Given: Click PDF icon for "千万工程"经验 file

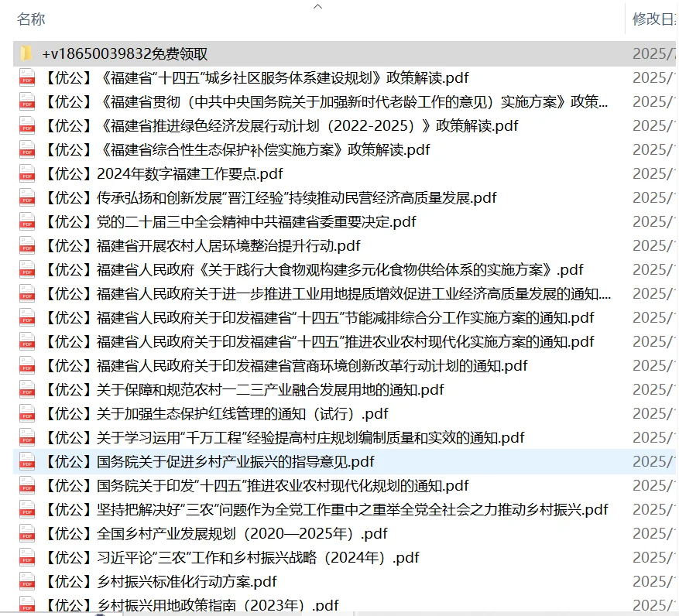Looking at the screenshot, I should (x=27, y=438).
